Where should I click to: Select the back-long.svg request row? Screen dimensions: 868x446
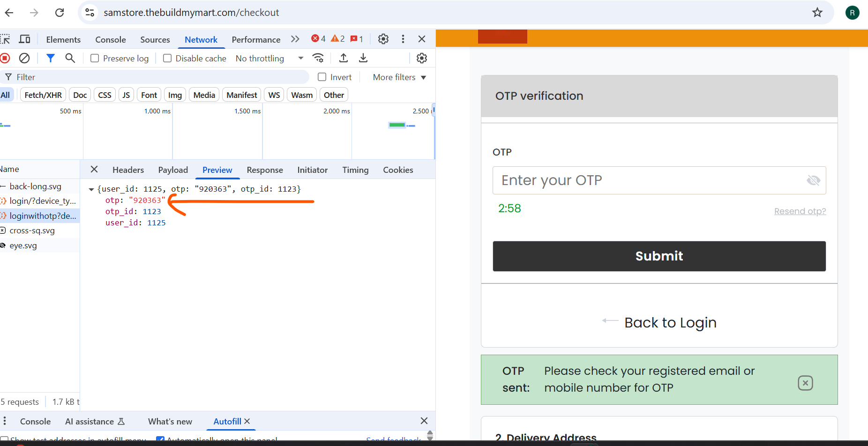click(40, 186)
